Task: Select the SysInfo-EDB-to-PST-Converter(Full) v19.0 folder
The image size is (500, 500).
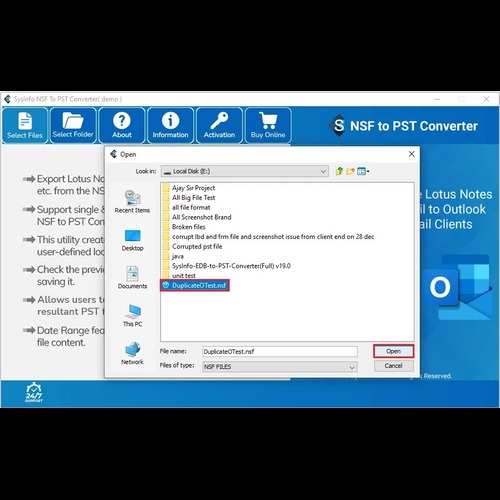Action: coord(227,266)
